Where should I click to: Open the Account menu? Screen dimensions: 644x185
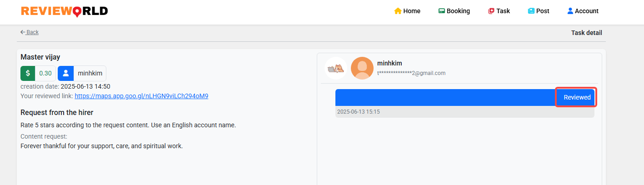pos(583,11)
